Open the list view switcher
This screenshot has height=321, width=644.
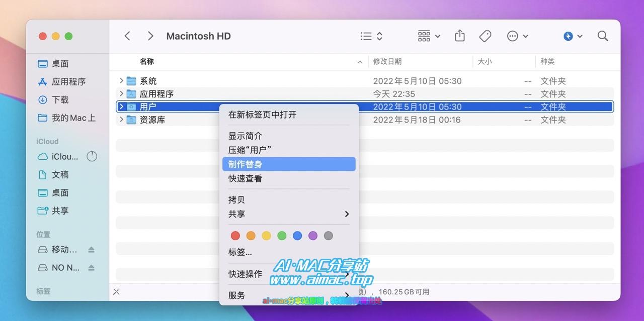[x=372, y=36]
